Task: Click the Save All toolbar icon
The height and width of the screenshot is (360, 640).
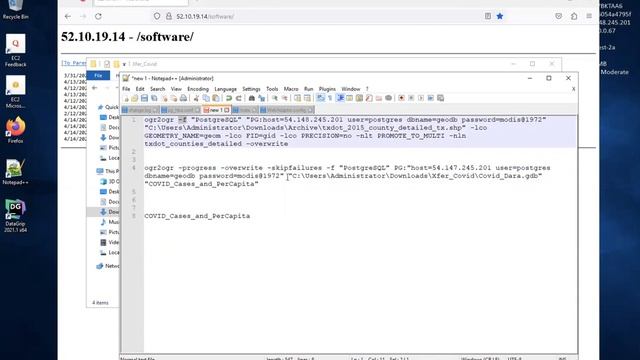Action: coord(154,98)
